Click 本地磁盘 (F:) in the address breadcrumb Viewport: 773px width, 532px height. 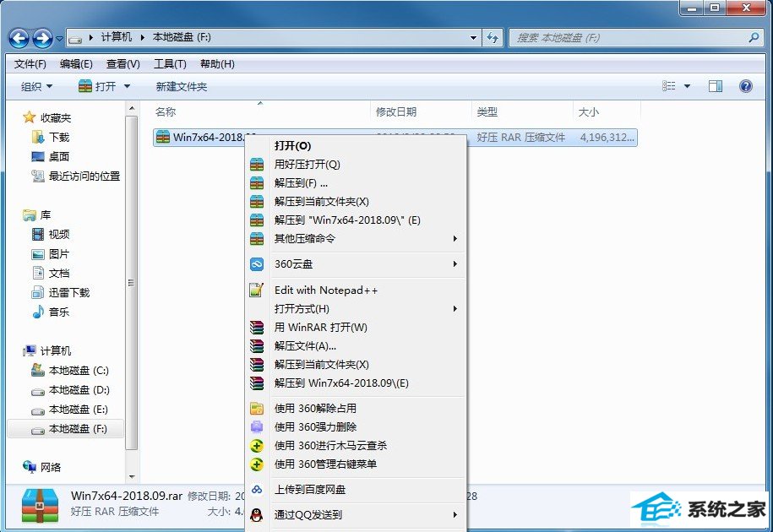pyautogui.click(x=182, y=37)
